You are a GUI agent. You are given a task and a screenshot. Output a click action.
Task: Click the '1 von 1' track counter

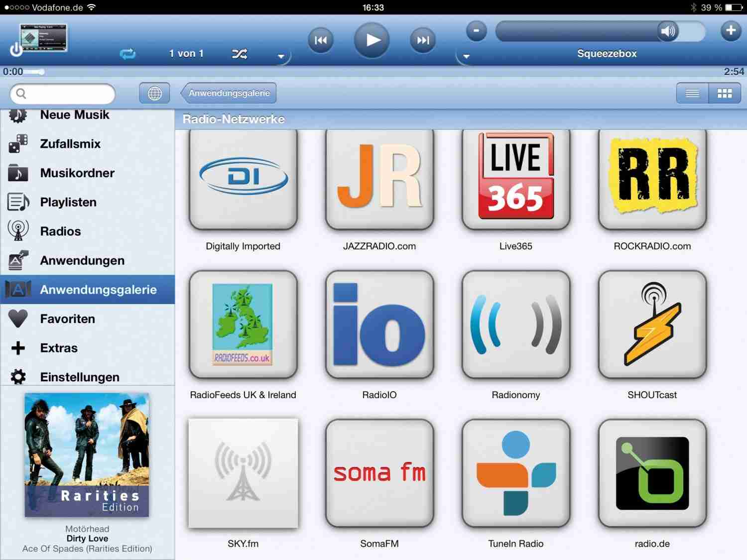point(186,54)
